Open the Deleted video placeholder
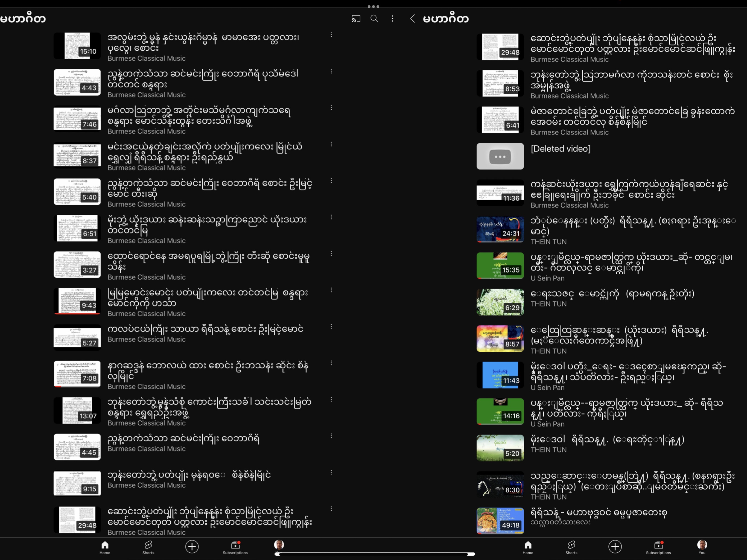The width and height of the screenshot is (747, 560). click(500, 156)
